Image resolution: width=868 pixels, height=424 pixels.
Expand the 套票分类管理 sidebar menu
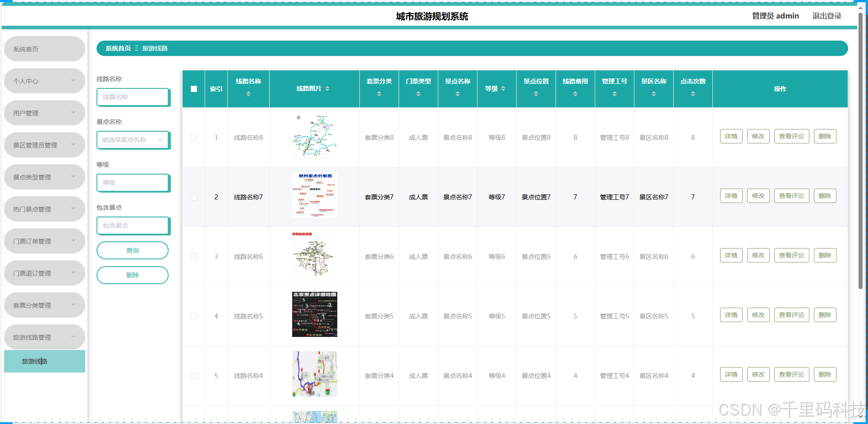click(x=45, y=305)
